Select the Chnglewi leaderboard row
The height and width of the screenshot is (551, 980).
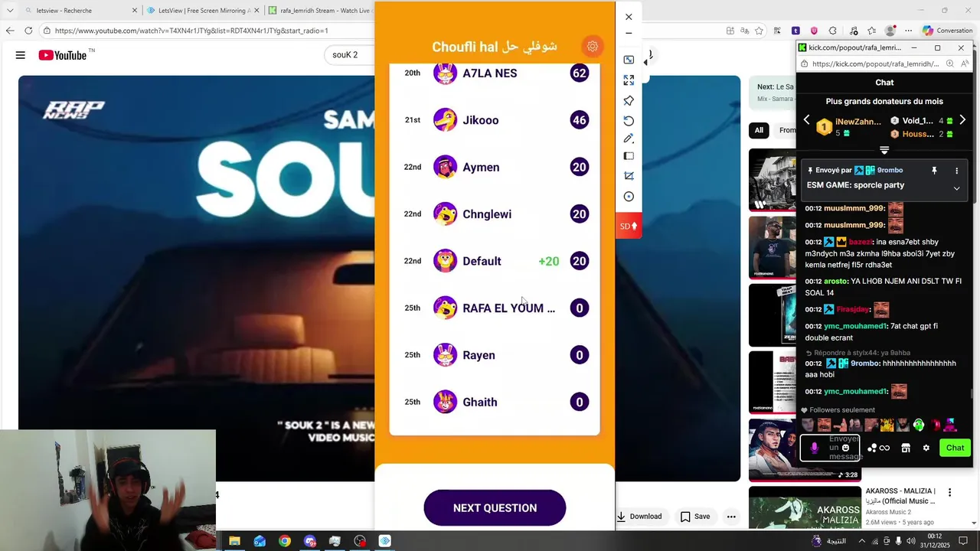tap(495, 214)
